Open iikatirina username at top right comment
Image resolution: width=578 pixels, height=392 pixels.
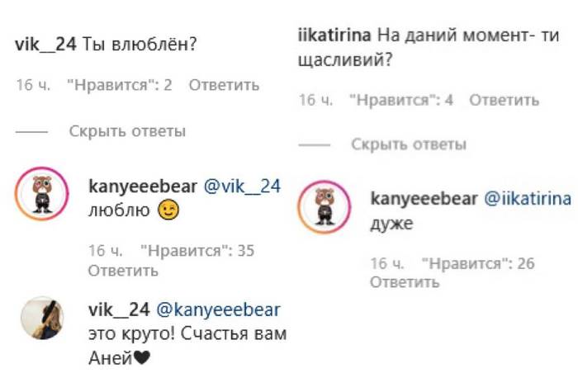tap(334, 35)
